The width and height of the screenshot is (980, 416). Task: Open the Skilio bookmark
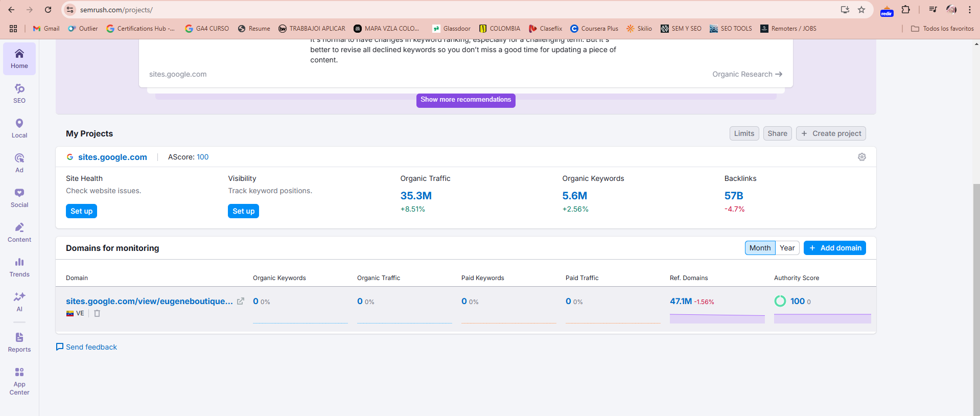[639, 29]
